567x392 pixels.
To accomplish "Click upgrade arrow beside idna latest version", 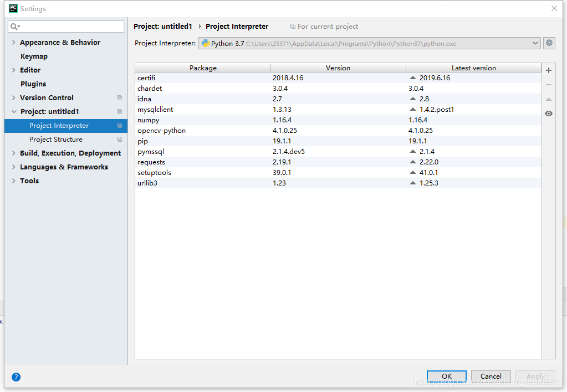I will [412, 99].
